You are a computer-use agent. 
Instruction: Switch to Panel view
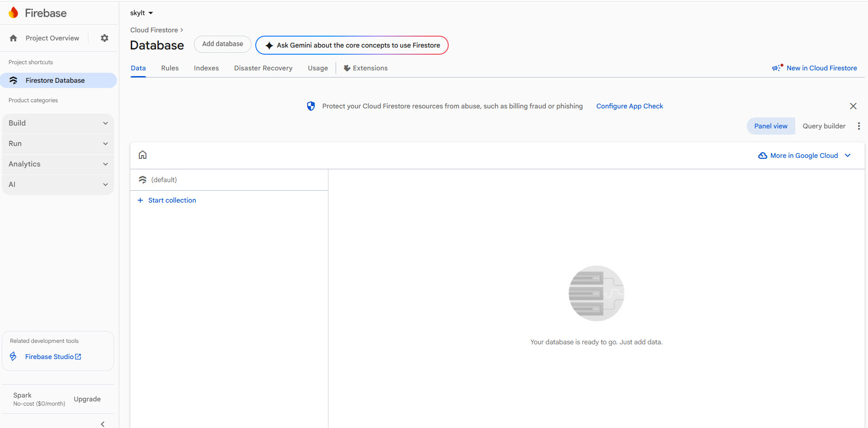click(x=771, y=126)
